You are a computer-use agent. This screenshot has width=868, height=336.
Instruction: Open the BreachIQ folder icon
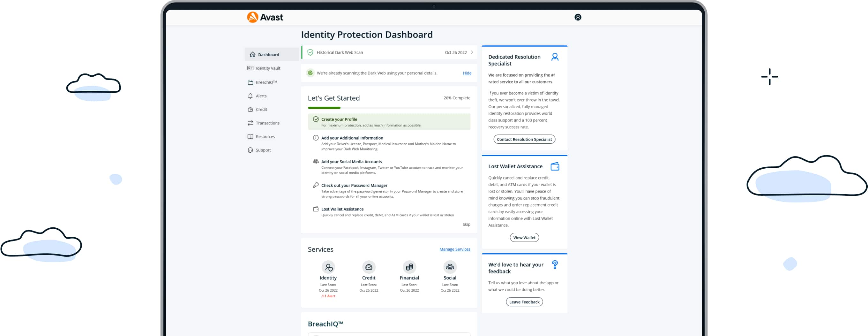point(250,82)
